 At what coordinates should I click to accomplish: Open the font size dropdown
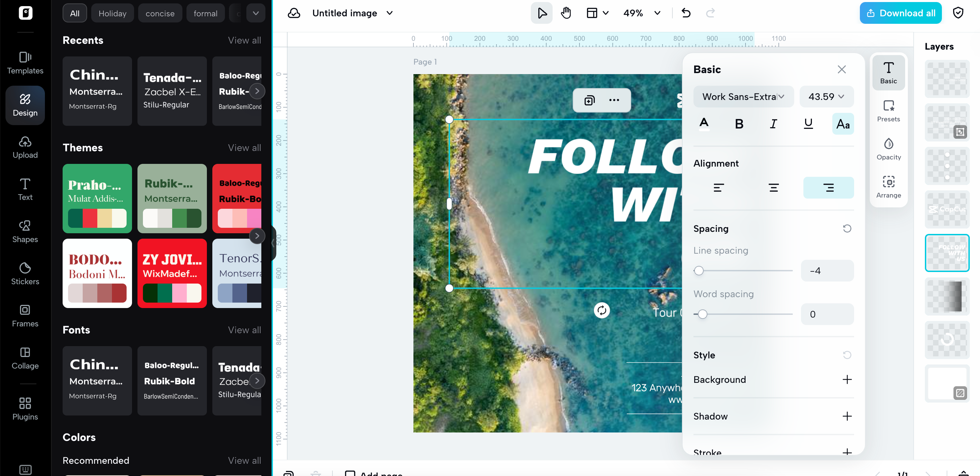point(826,96)
